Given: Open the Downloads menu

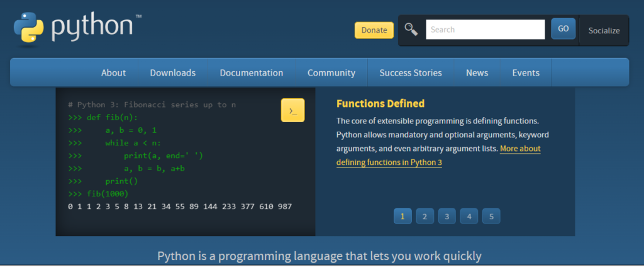Looking at the screenshot, I should click(172, 72).
